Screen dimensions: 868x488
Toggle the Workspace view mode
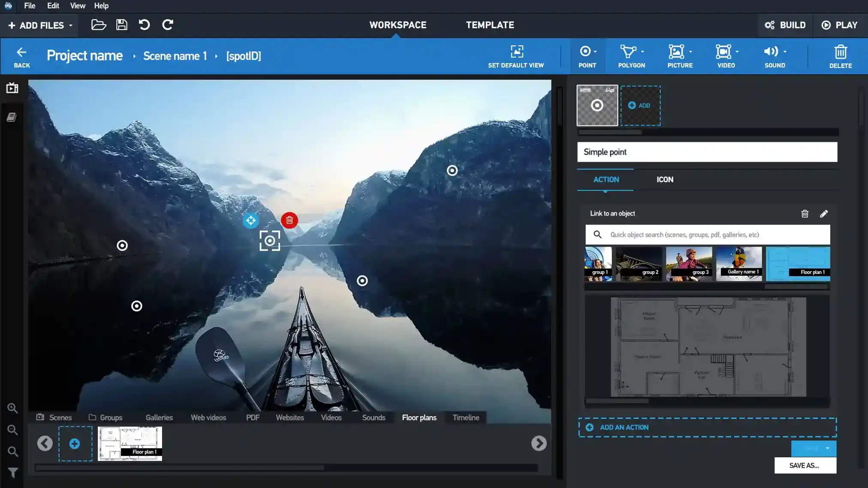coord(398,25)
